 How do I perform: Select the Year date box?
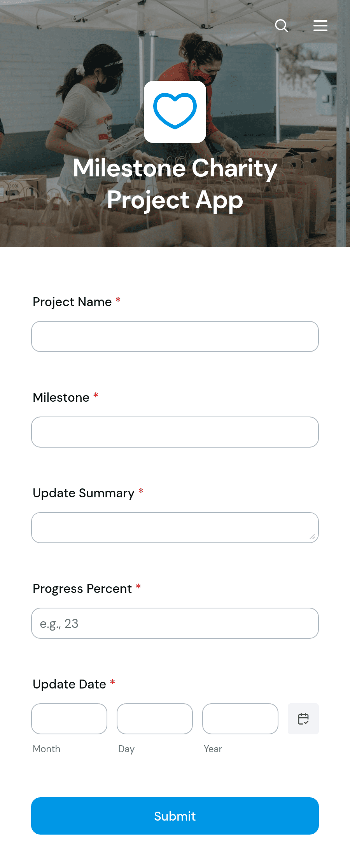240,719
